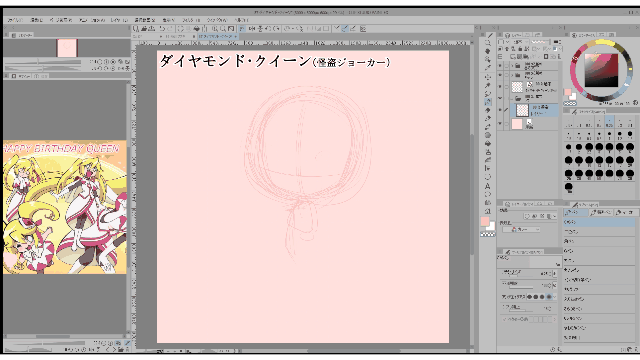640x360 pixels.
Task: Click the New document icon in command bar
Action: tap(135, 29)
